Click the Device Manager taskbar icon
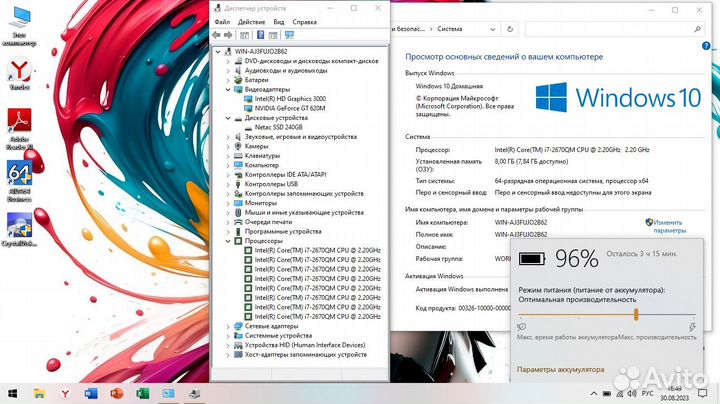720x404 pixels. [195, 394]
